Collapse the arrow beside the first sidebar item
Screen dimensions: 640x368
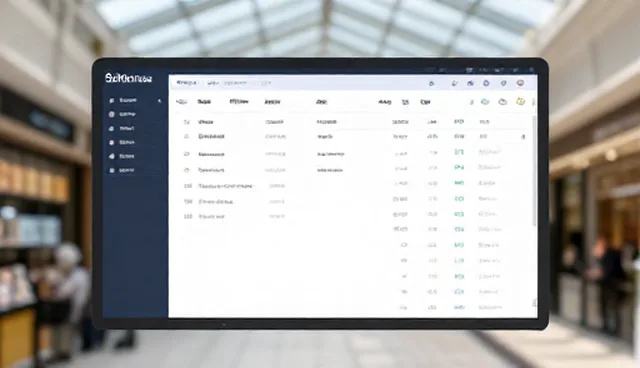pyautogui.click(x=160, y=101)
